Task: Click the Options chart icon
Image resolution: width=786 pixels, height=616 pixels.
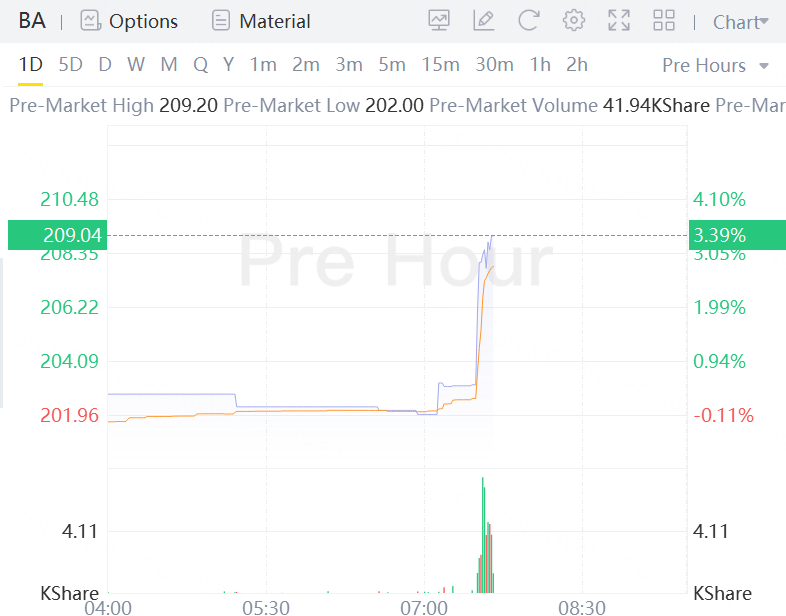Action: click(91, 21)
